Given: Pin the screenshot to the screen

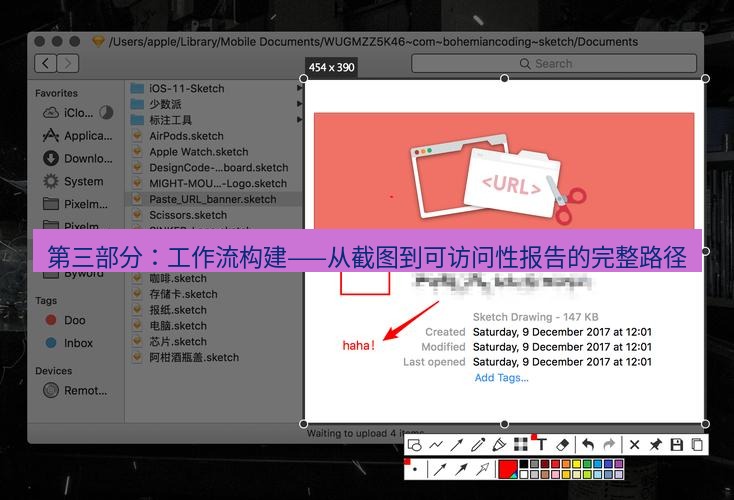Looking at the screenshot, I should point(656,444).
